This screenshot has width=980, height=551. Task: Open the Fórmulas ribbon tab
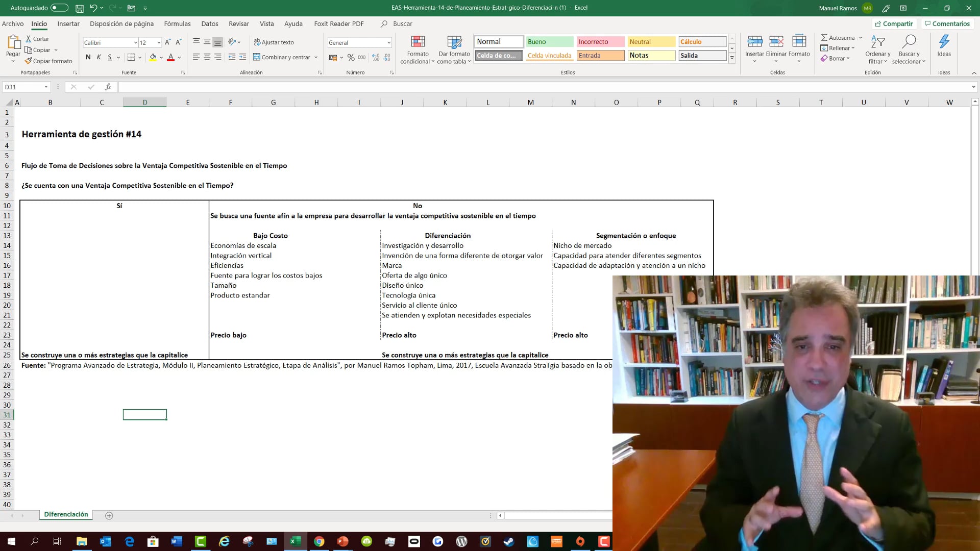pyautogui.click(x=177, y=23)
